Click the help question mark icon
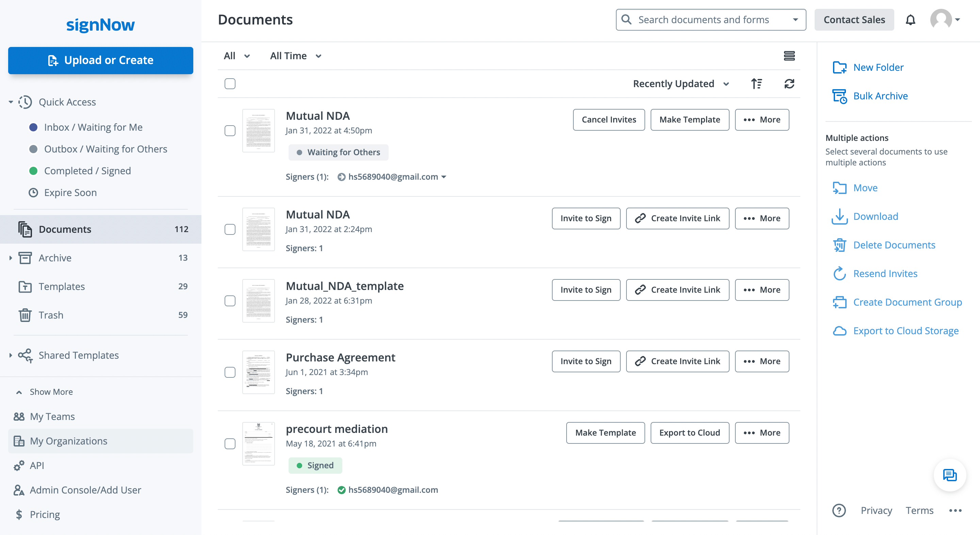Viewport: 980px width, 535px height. click(x=839, y=510)
